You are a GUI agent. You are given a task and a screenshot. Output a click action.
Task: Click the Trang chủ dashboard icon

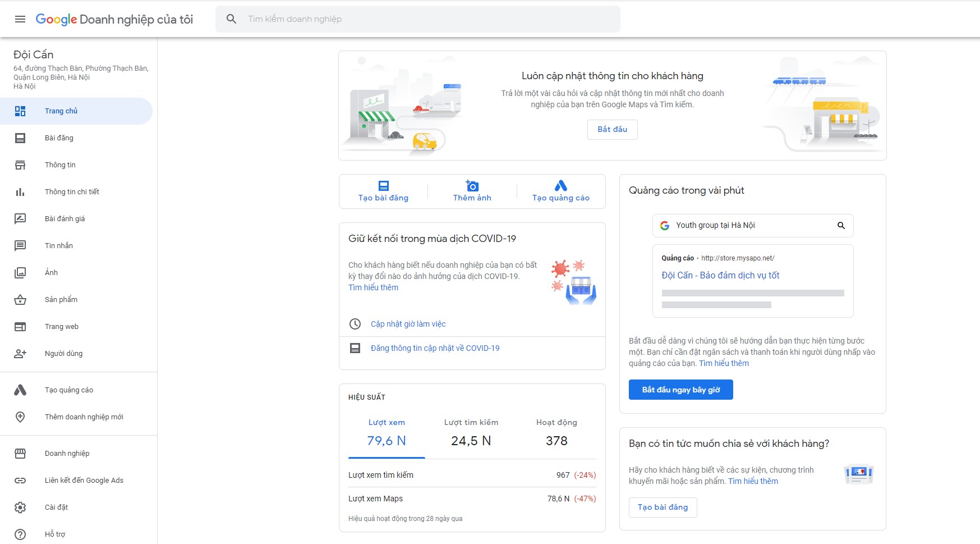(20, 111)
